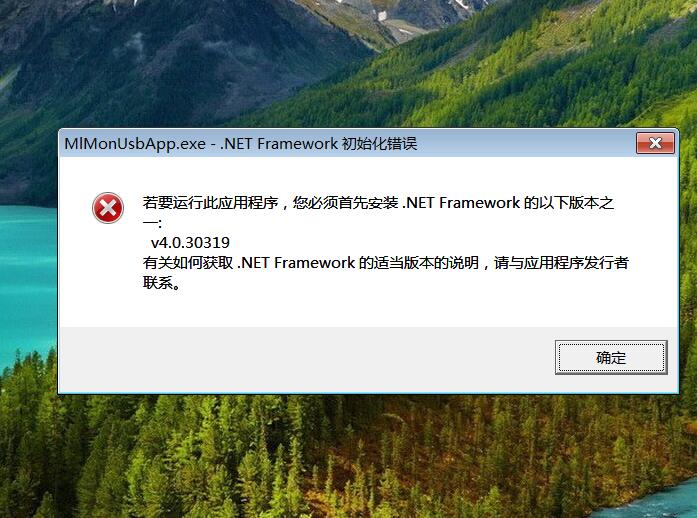
Task: Click the 的以下版本之 text in message
Action: point(569,203)
